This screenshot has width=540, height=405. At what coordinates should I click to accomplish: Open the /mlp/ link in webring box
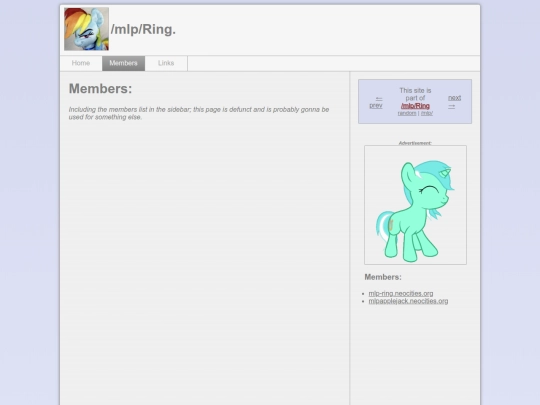427,113
